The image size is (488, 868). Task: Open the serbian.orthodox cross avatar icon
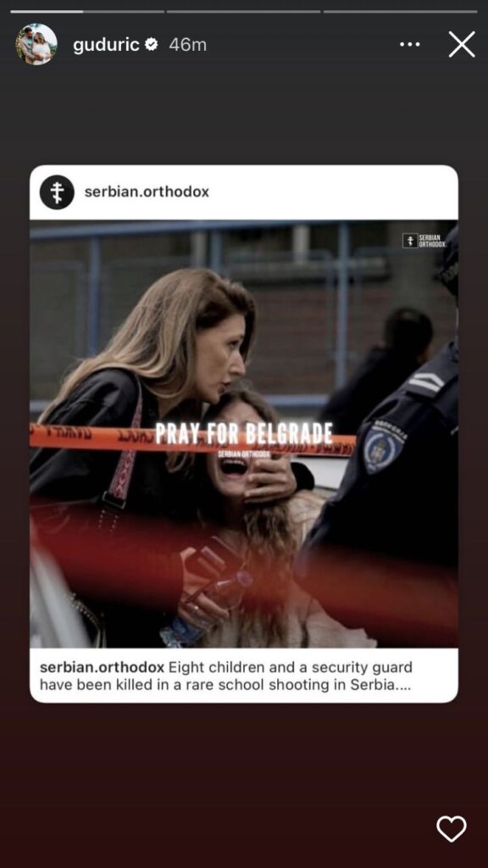click(x=57, y=192)
